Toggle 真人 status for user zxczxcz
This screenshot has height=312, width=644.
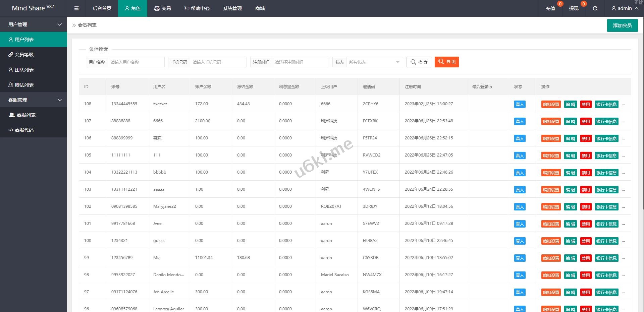pos(520,104)
